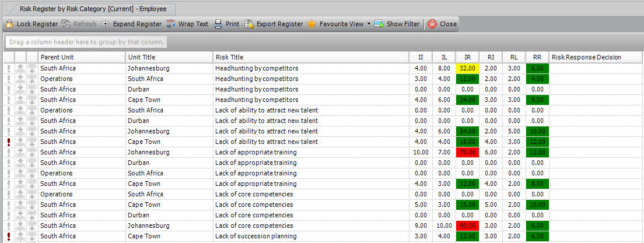Image resolution: width=644 pixels, height=243 pixels.
Task: Click the red 90.00 IR cell
Action: (x=467, y=226)
